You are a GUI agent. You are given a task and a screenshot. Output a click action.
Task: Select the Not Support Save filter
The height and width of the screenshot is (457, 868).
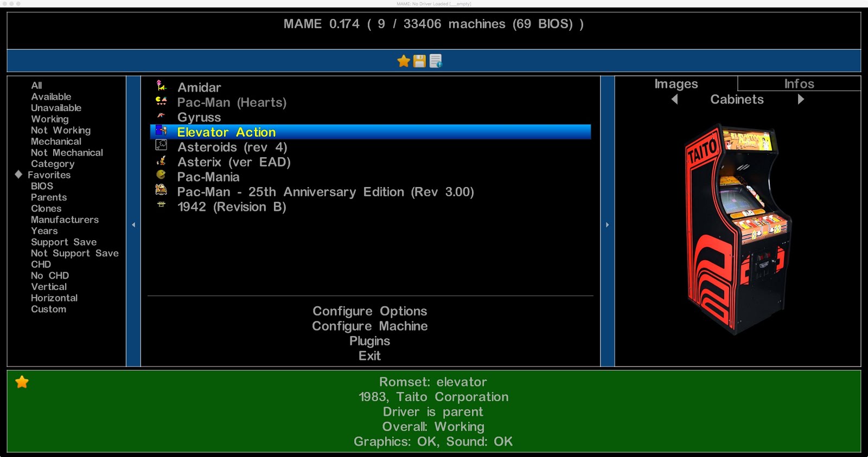[75, 253]
